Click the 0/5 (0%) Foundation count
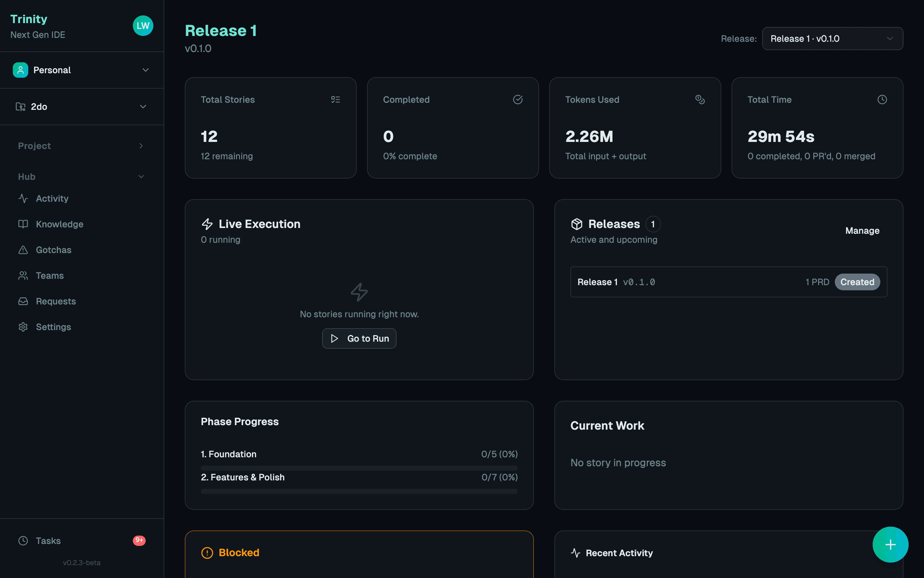 click(x=500, y=454)
